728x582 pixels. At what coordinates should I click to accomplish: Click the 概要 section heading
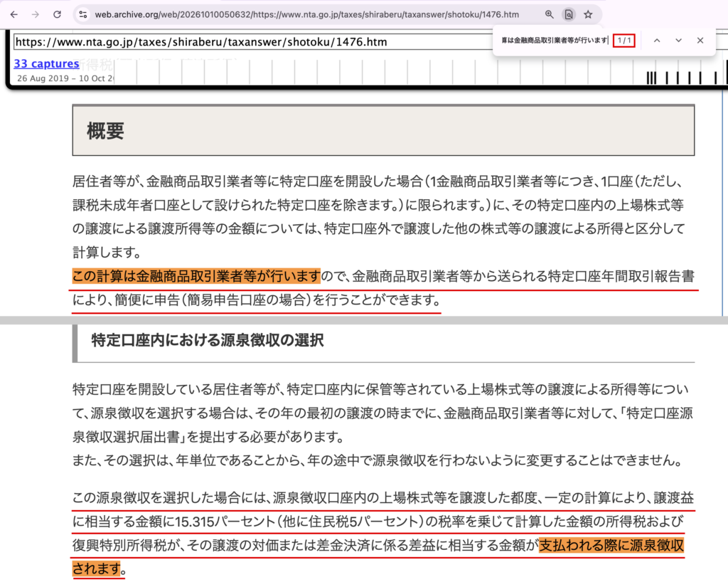coord(105,130)
